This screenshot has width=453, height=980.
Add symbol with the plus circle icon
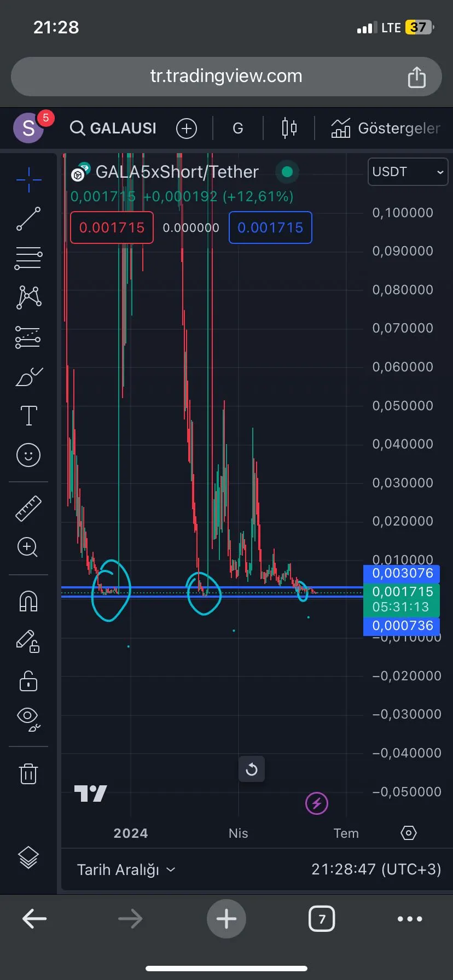point(187,129)
